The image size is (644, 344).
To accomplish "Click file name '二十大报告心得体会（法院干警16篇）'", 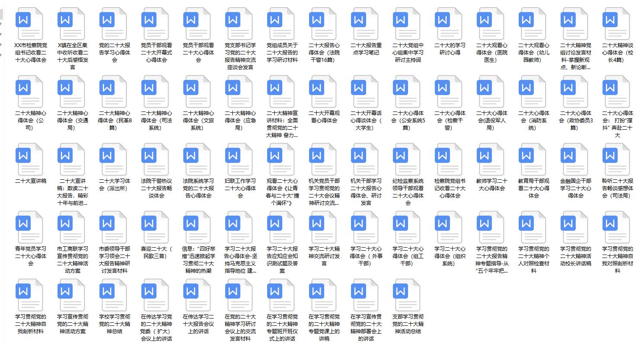I will click(324, 52).
